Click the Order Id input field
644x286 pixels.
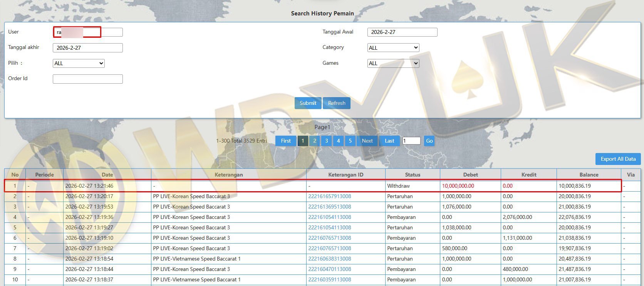click(88, 79)
